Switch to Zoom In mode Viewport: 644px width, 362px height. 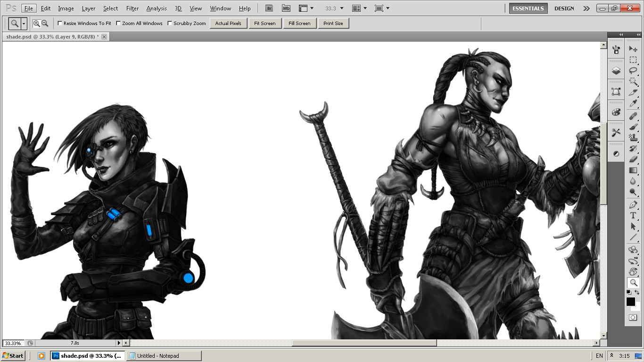36,23
